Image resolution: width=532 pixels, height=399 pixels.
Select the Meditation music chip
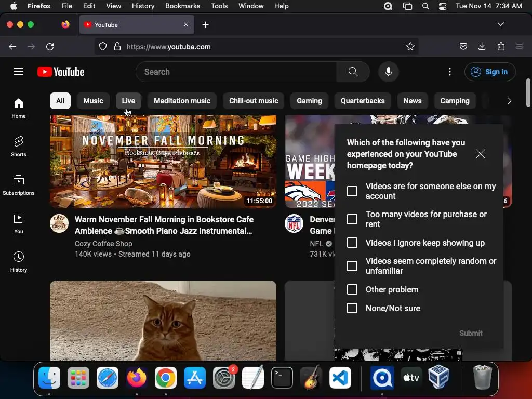point(182,101)
